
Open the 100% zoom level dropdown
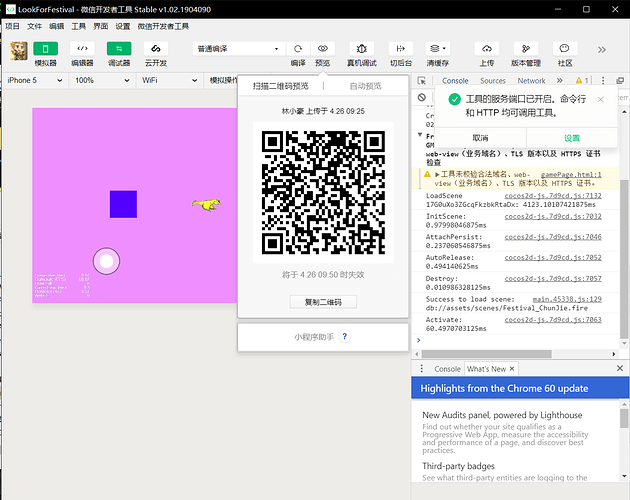pyautogui.click(x=102, y=80)
